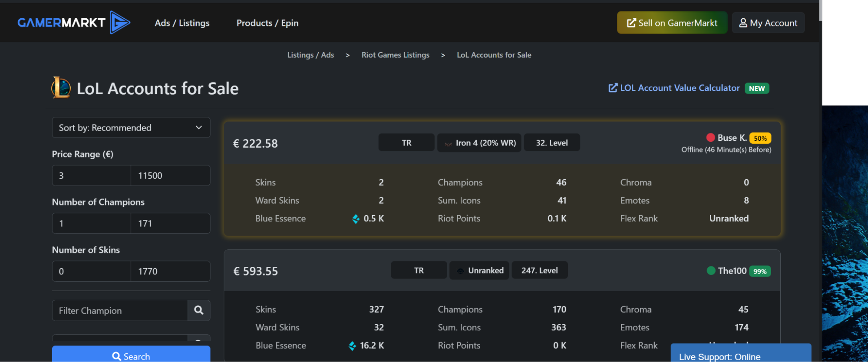Open seller Buse K. profile

(x=732, y=138)
